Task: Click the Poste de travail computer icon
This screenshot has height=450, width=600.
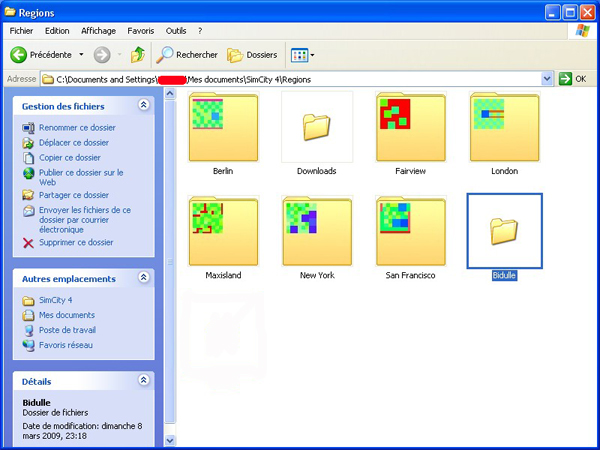Action: click(28, 330)
